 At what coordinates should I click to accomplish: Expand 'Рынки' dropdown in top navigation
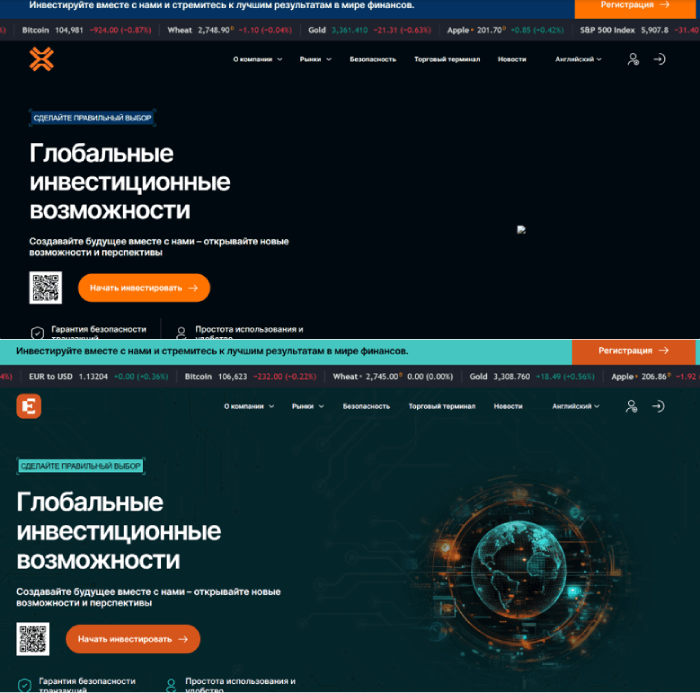[316, 59]
